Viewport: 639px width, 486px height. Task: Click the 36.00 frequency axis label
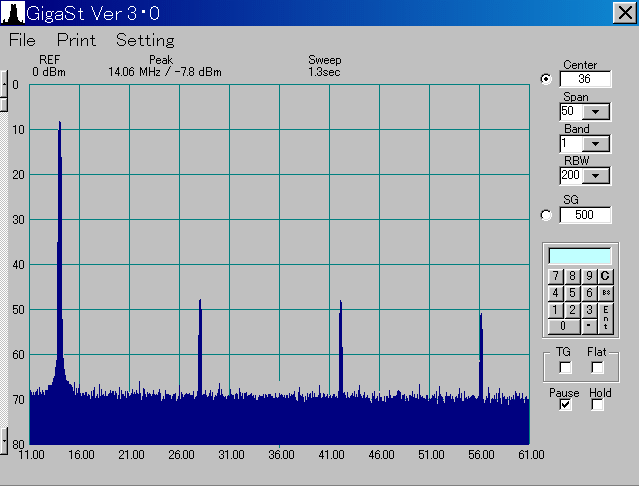click(x=281, y=455)
